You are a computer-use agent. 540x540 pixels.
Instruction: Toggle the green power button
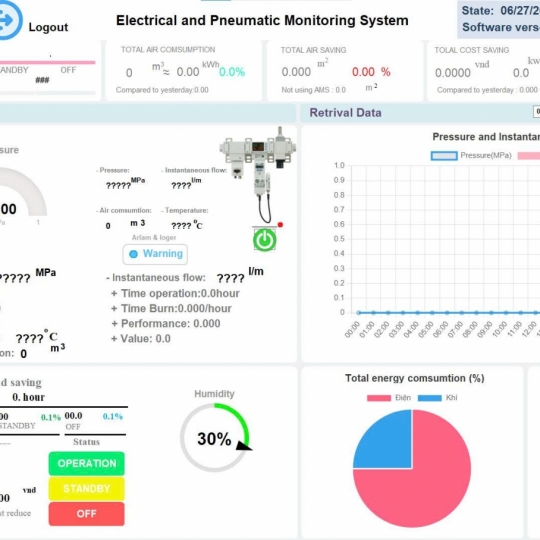pyautogui.click(x=264, y=240)
